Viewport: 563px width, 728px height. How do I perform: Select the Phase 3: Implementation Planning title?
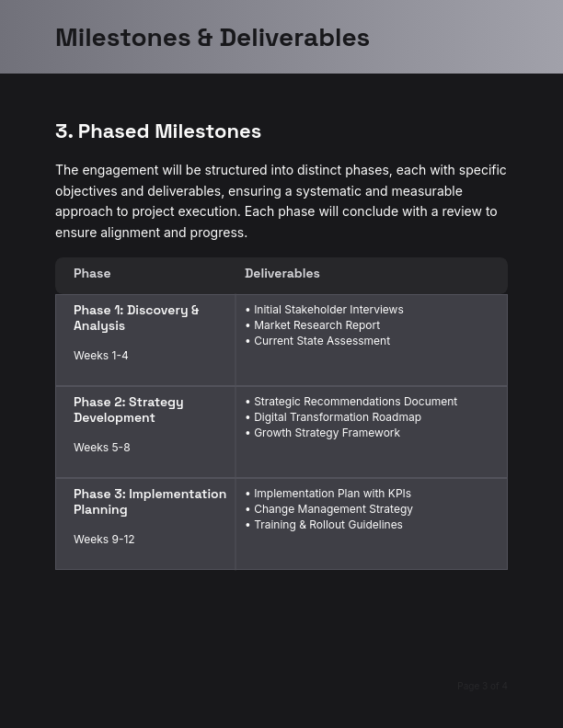click(150, 502)
